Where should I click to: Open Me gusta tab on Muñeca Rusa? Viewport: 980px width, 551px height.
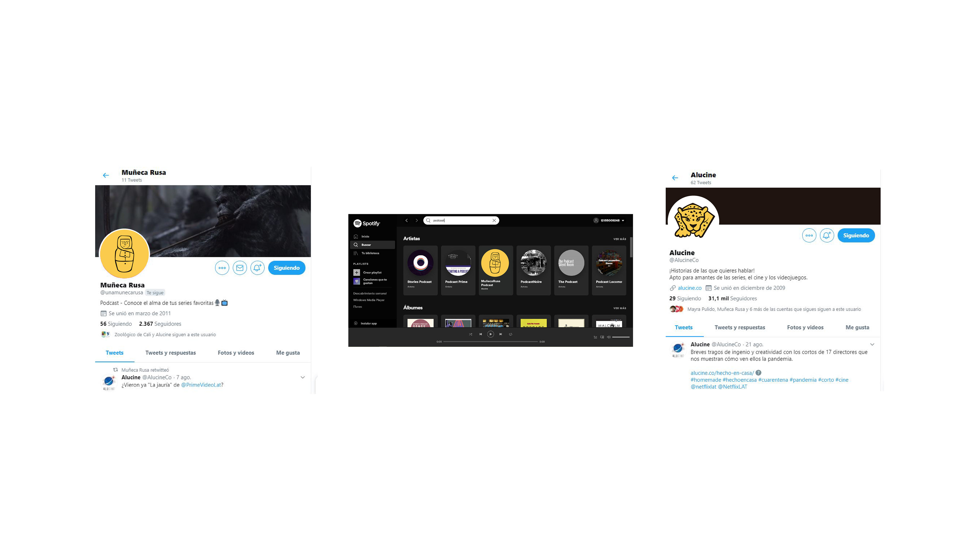tap(288, 353)
